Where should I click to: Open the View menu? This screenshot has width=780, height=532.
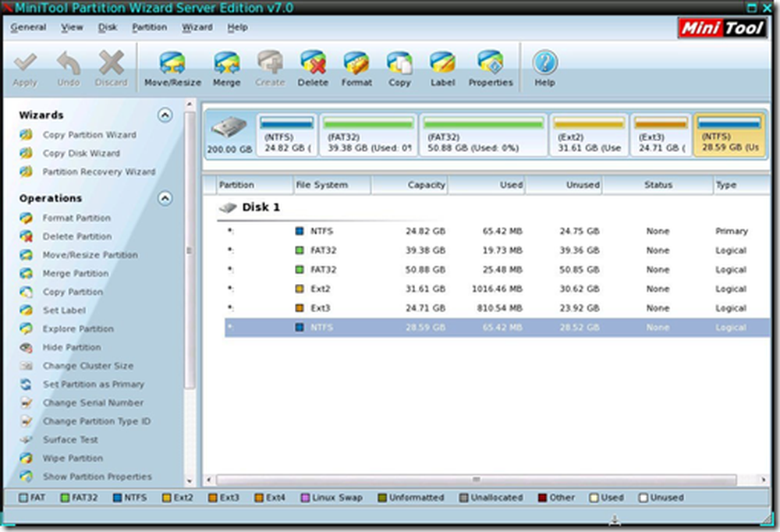coord(72,27)
